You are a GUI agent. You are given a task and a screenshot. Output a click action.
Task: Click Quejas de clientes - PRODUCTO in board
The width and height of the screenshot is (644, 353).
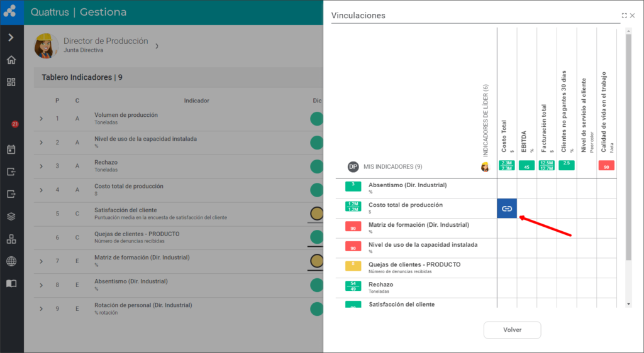136,234
